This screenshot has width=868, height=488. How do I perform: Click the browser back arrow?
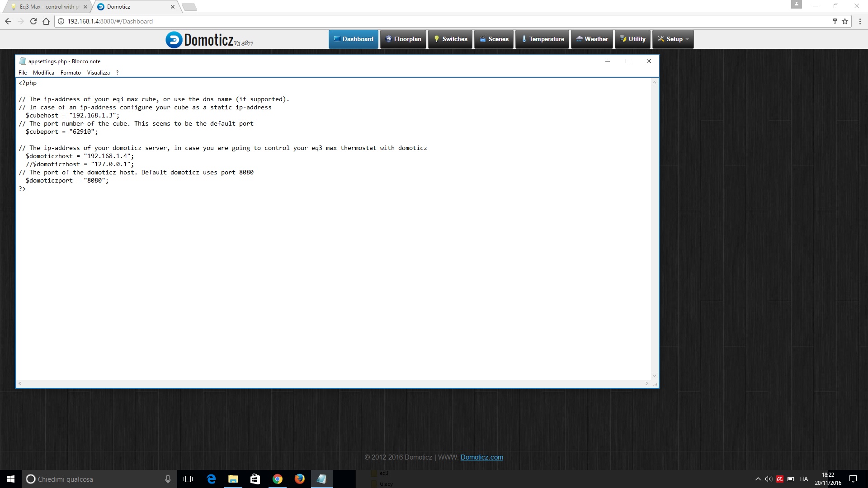[x=8, y=21]
